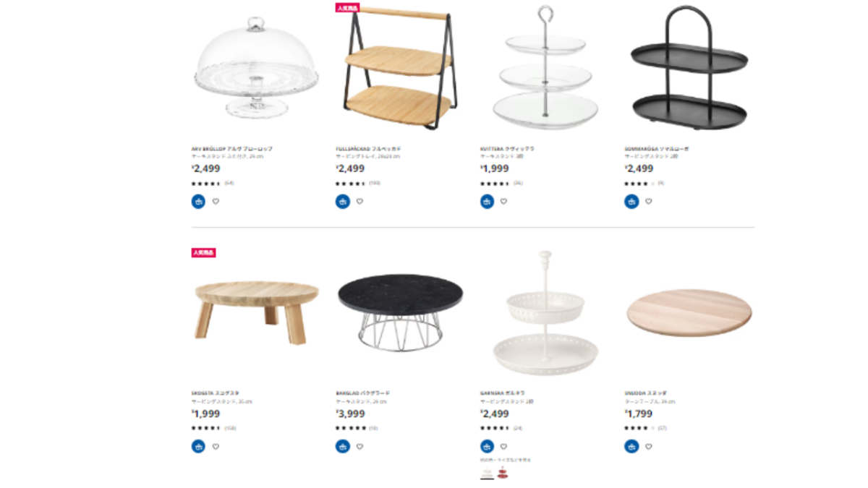Add GARNERA serving stand to cart
This screenshot has width=868, height=488.
(487, 447)
